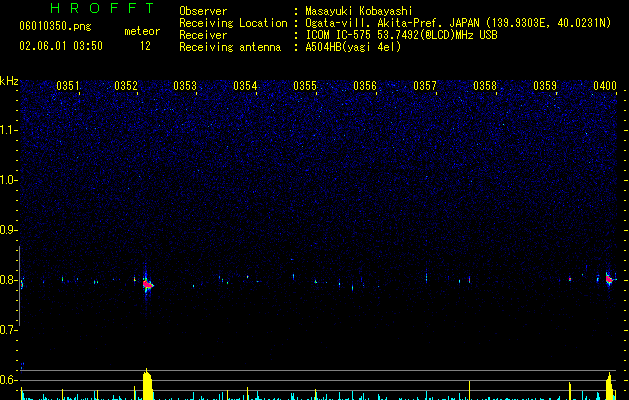
Task: Click the 0352 time marker
Action: (126, 86)
